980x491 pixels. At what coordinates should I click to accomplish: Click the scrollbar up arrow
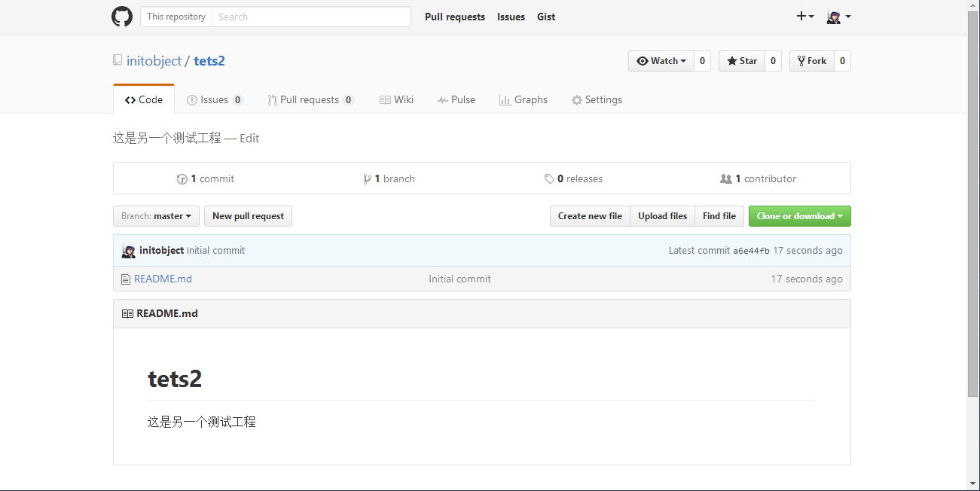(x=973, y=6)
